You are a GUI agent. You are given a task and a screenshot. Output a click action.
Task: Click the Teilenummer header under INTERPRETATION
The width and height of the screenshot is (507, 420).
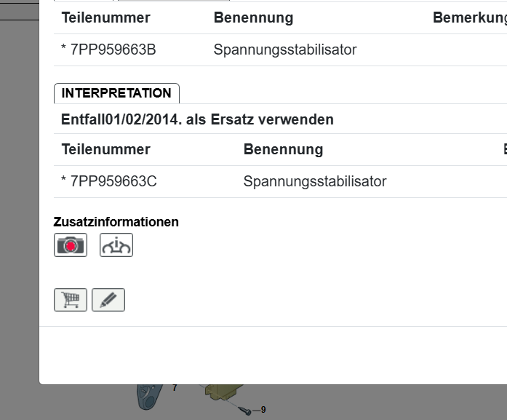point(105,149)
